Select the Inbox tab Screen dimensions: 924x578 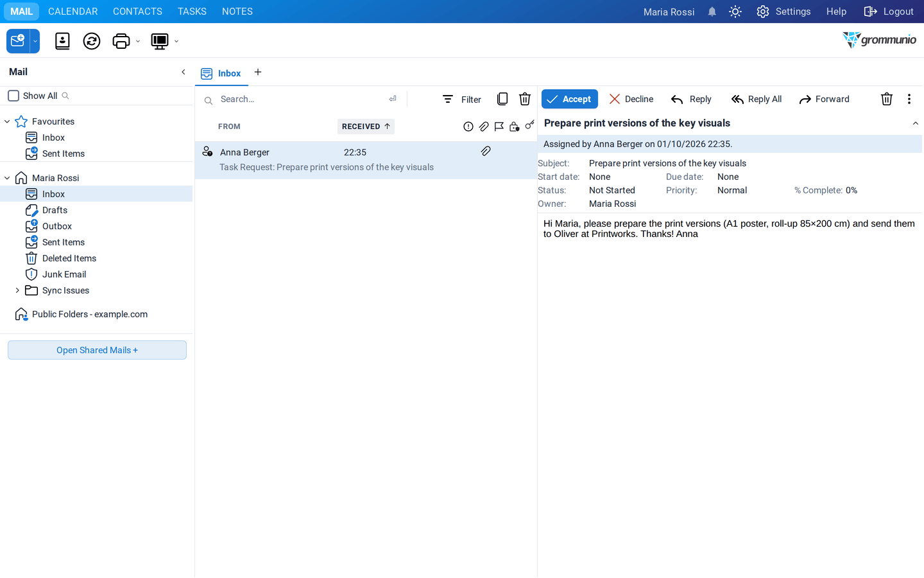point(221,73)
